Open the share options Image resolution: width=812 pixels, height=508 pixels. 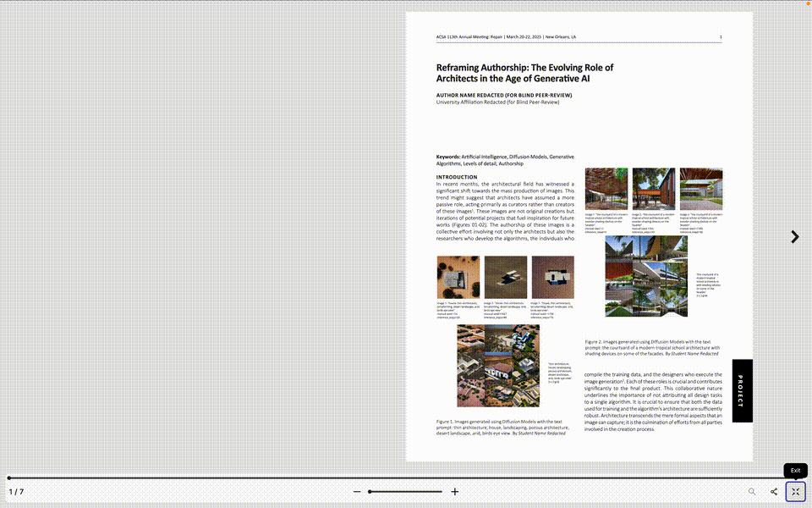pyautogui.click(x=774, y=491)
